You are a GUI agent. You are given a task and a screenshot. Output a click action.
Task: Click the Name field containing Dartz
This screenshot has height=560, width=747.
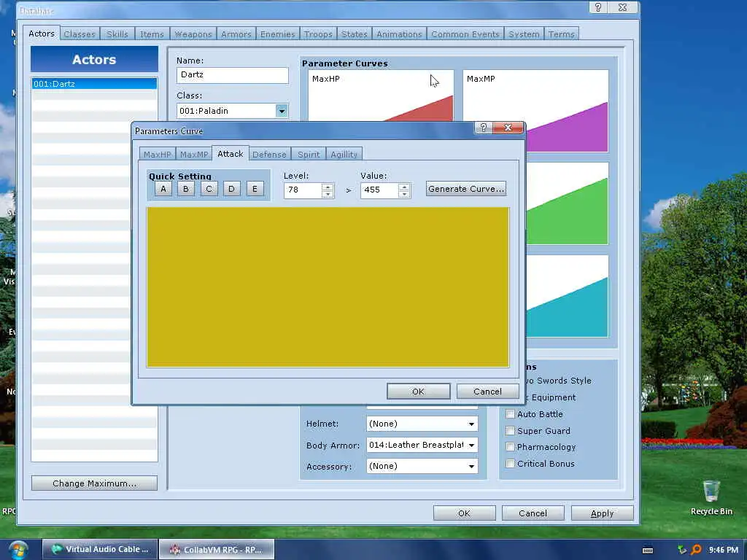pos(233,75)
